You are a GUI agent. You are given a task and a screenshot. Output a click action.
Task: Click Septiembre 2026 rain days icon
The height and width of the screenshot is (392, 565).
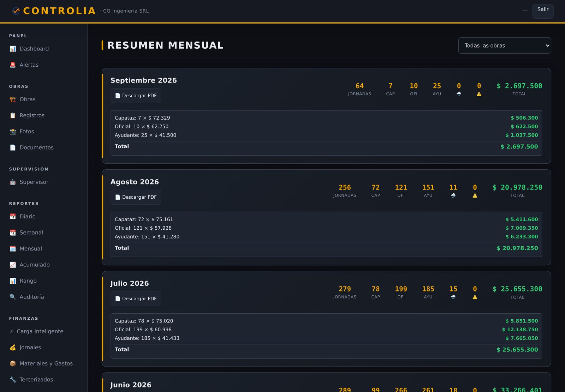coord(459,94)
